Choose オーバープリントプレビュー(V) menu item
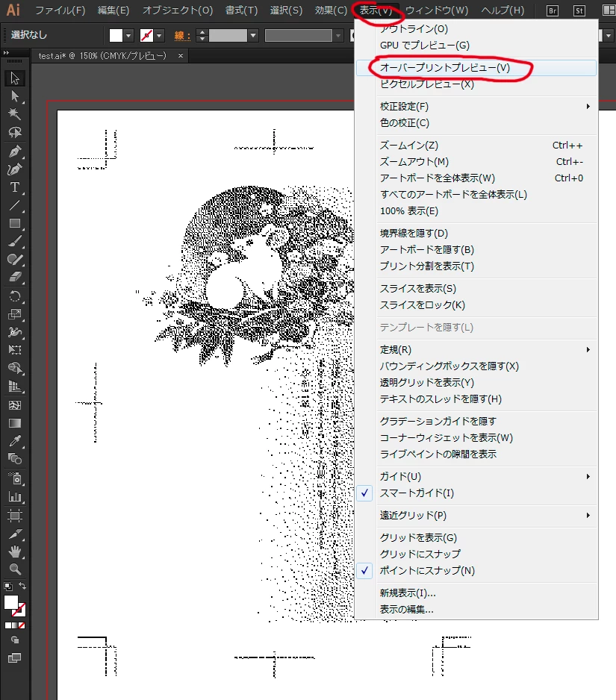Viewport: 616px width, 700px height. click(x=476, y=67)
